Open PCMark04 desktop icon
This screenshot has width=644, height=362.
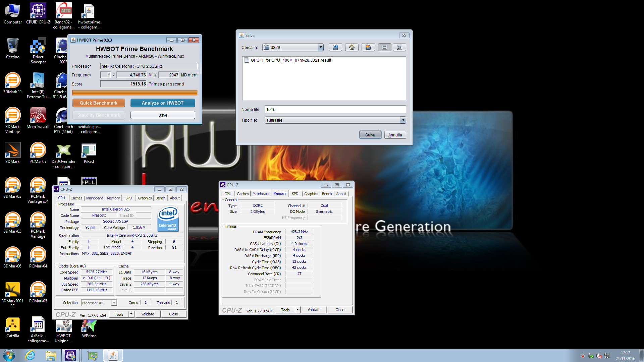(38, 257)
